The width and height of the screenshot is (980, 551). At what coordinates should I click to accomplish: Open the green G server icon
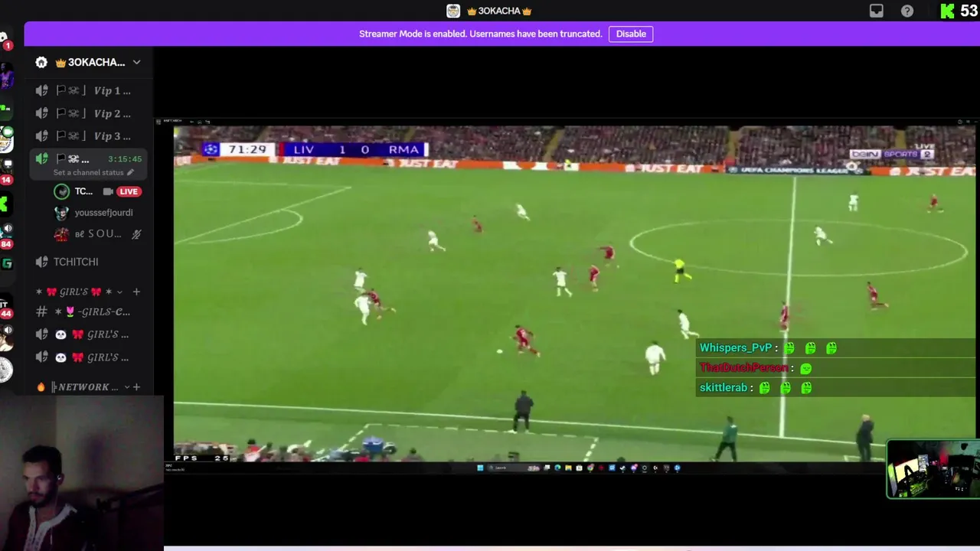7,264
